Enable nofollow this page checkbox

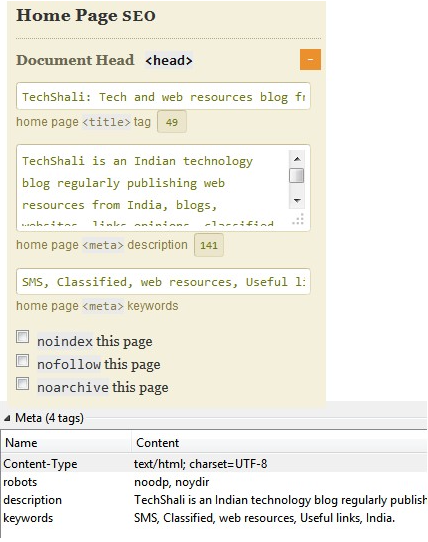click(x=22, y=361)
